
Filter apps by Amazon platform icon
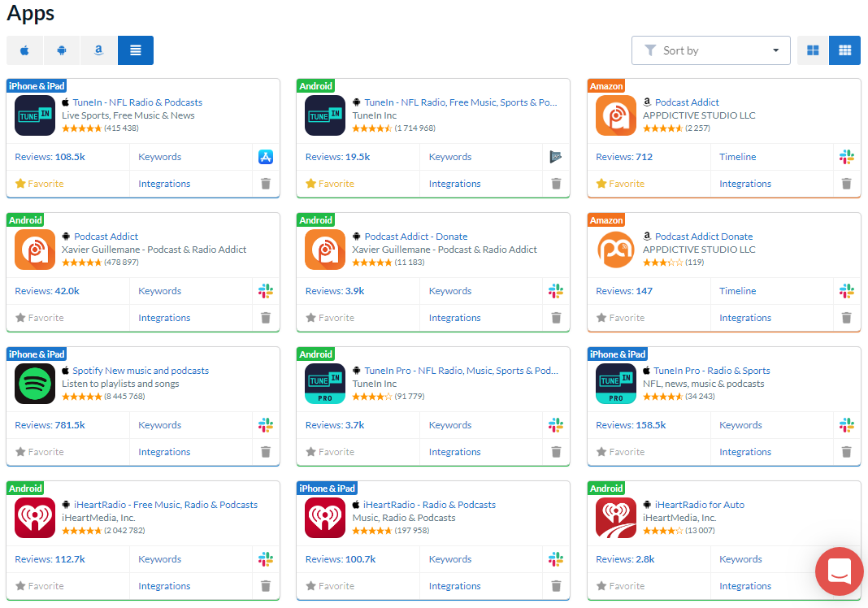[x=98, y=50]
